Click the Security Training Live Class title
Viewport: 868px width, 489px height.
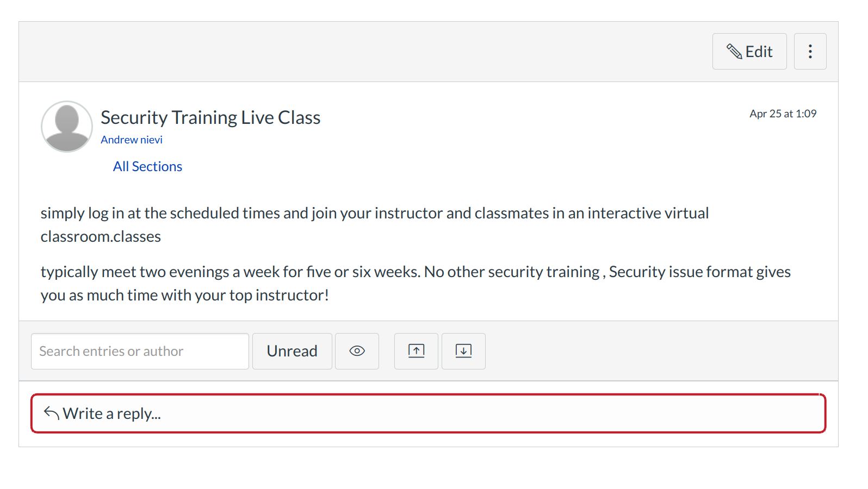coord(210,117)
